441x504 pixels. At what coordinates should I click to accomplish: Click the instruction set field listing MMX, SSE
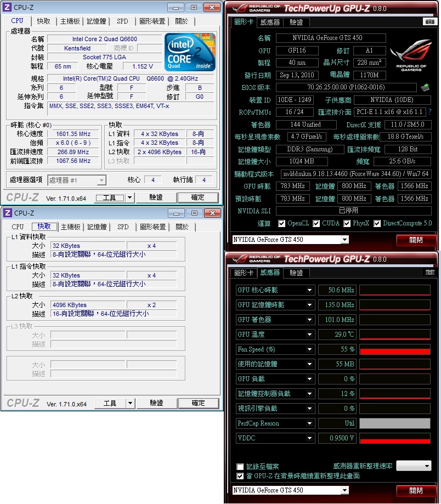point(131,109)
